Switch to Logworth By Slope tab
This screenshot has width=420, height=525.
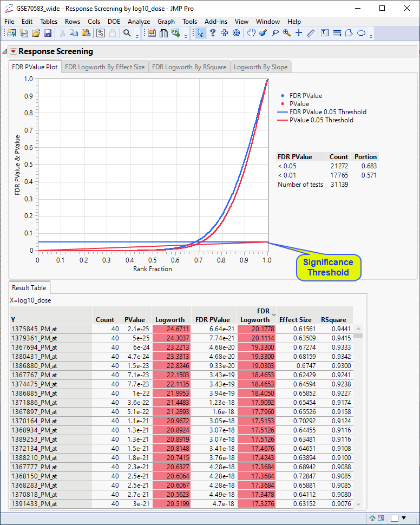coord(261,67)
